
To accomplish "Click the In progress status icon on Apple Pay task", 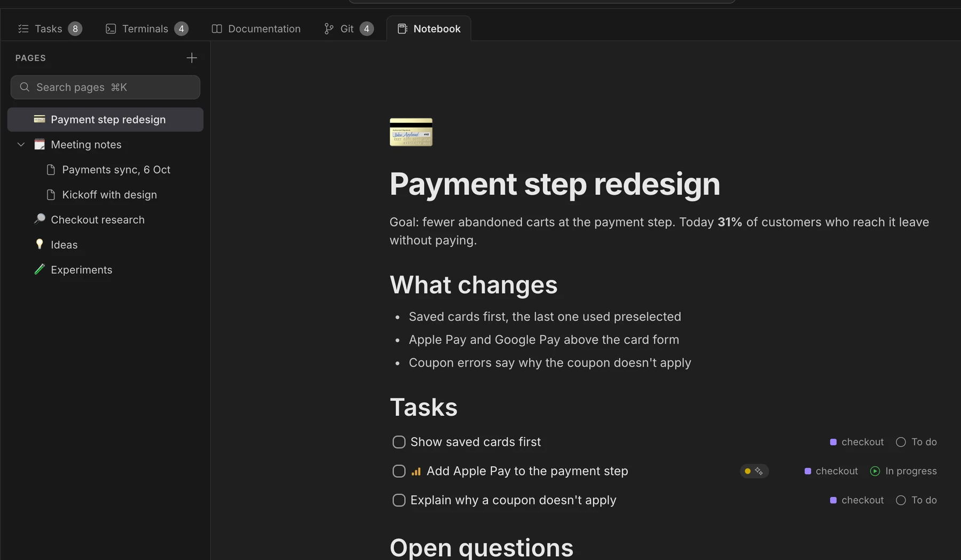I will (875, 471).
